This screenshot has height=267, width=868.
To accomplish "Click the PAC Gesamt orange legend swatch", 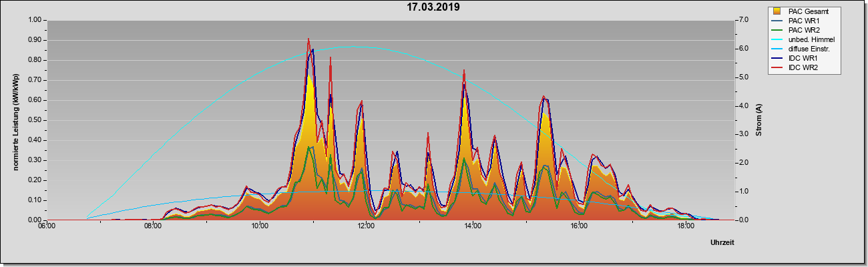I will 777,11.
